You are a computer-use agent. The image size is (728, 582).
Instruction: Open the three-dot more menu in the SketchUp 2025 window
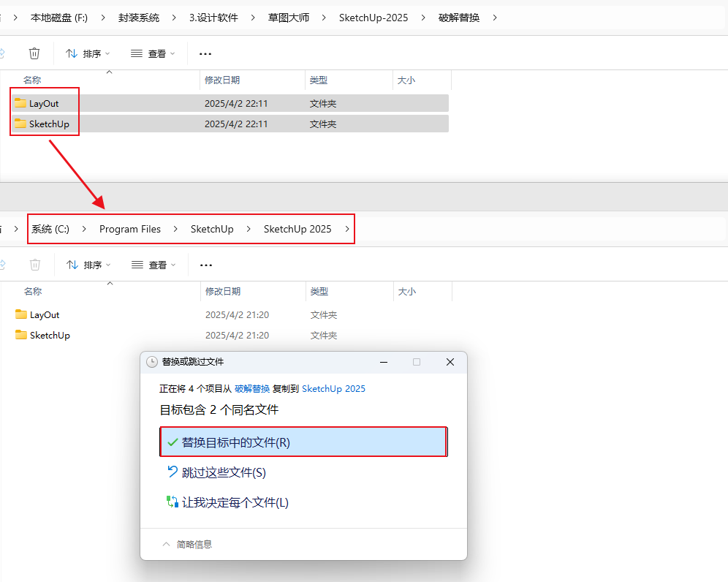click(x=205, y=265)
